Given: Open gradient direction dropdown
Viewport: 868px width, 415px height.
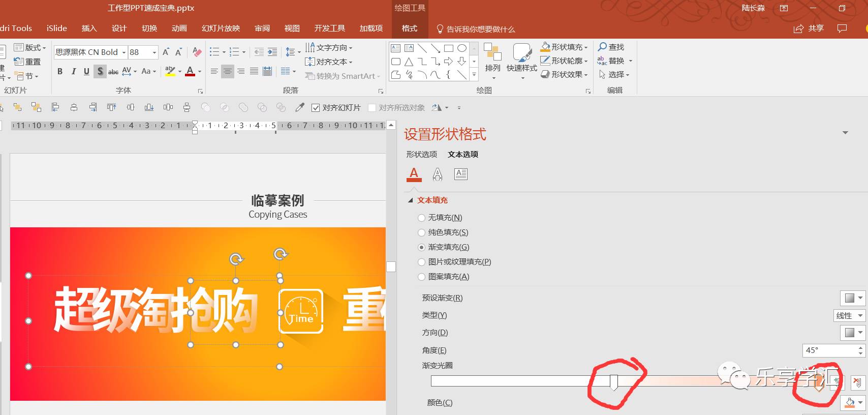Looking at the screenshot, I should (853, 333).
